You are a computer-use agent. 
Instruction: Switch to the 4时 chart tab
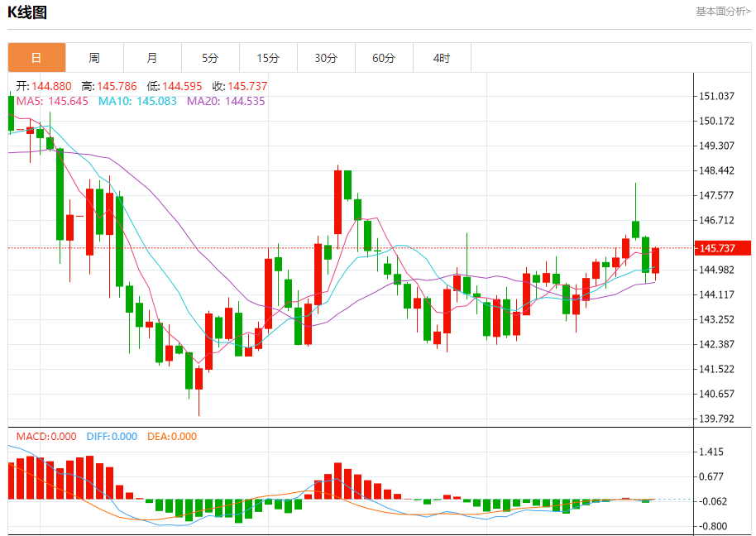click(x=442, y=58)
